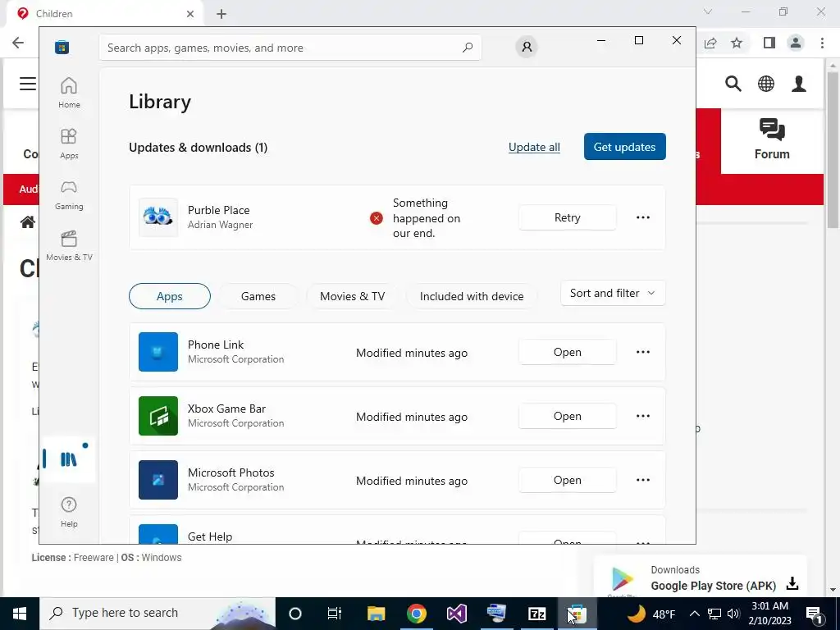Open the notification center icon

coord(814,614)
